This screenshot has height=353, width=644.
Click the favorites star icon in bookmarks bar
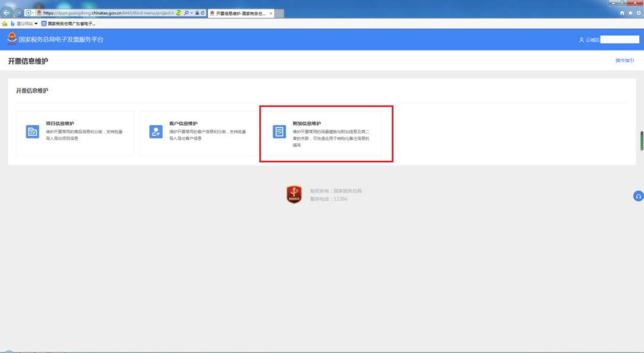click(5, 24)
